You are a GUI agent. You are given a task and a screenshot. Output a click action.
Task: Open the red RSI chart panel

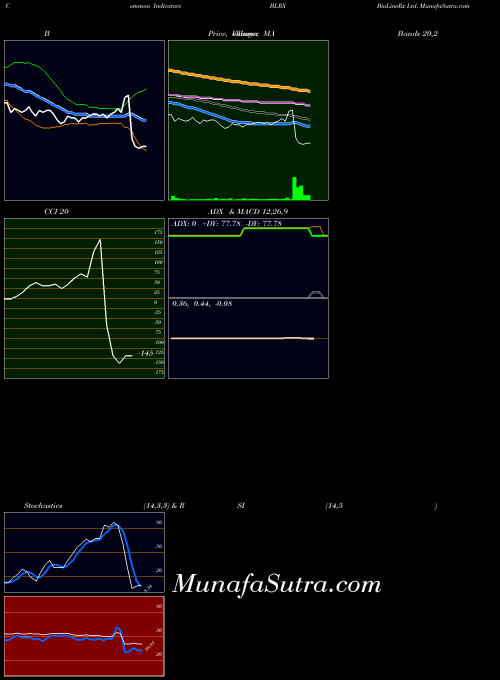pos(85,636)
